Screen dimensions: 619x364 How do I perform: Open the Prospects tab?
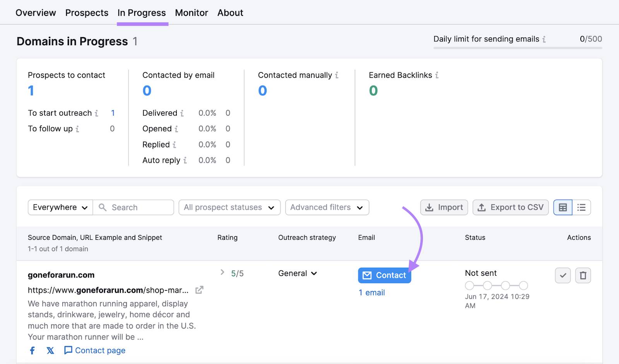[x=87, y=12]
